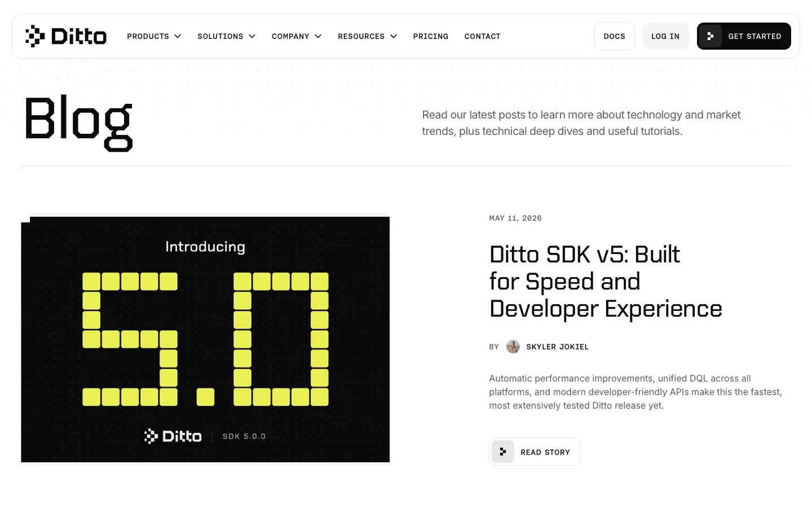The image size is (812, 508).
Task: Click the article summary starting 'Automatic performance improvements'
Action: click(x=636, y=392)
